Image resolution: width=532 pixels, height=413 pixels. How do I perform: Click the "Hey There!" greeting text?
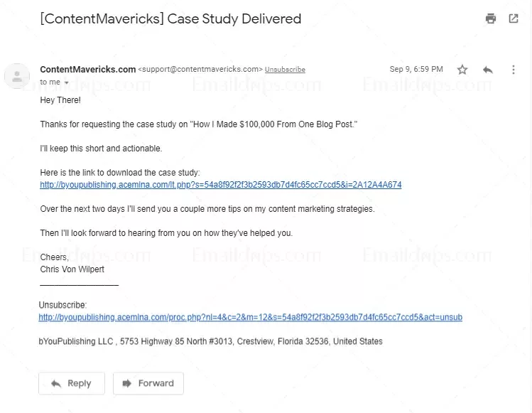point(60,101)
